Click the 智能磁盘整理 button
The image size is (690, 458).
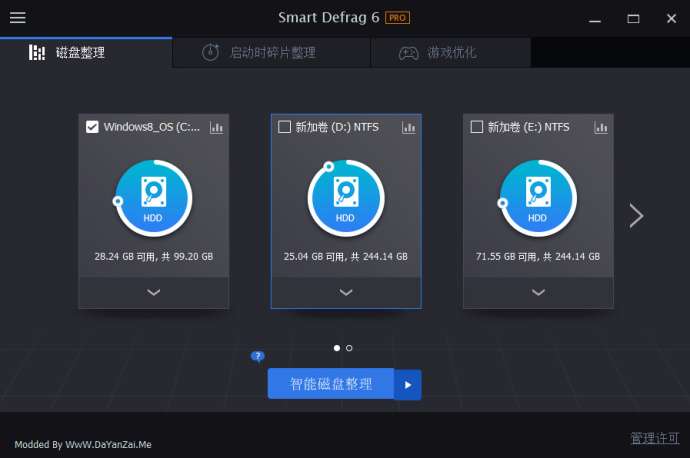(331, 384)
